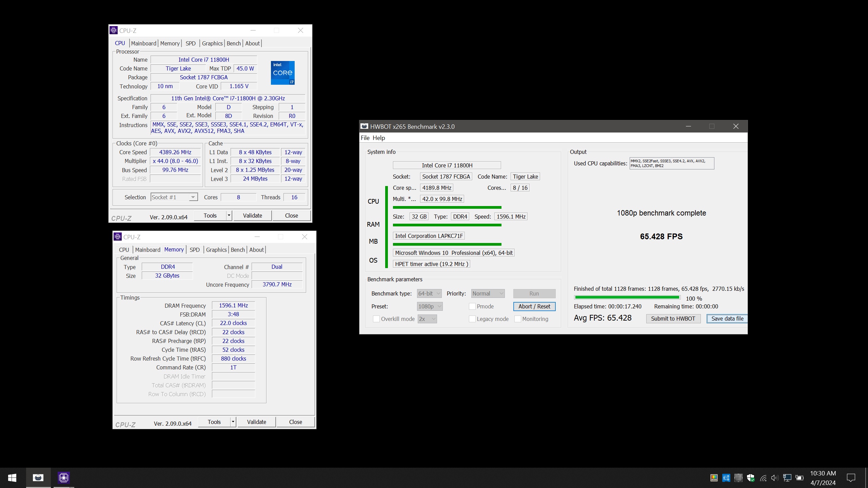Expand the Tools arrow in CPU-Z Memory window
Image resolution: width=868 pixels, height=488 pixels.
click(x=233, y=422)
